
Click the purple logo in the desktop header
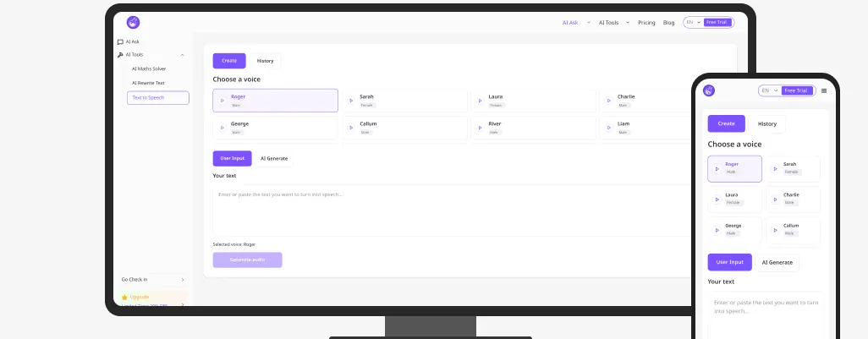(133, 22)
